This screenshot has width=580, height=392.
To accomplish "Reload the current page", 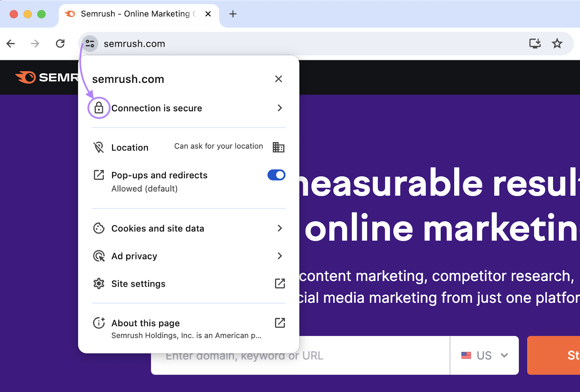I will pos(60,44).
